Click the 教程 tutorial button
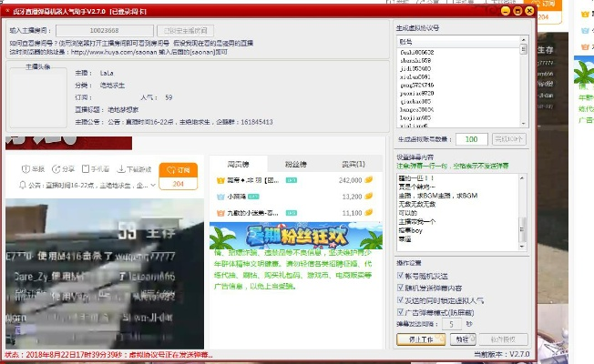 click(463, 339)
